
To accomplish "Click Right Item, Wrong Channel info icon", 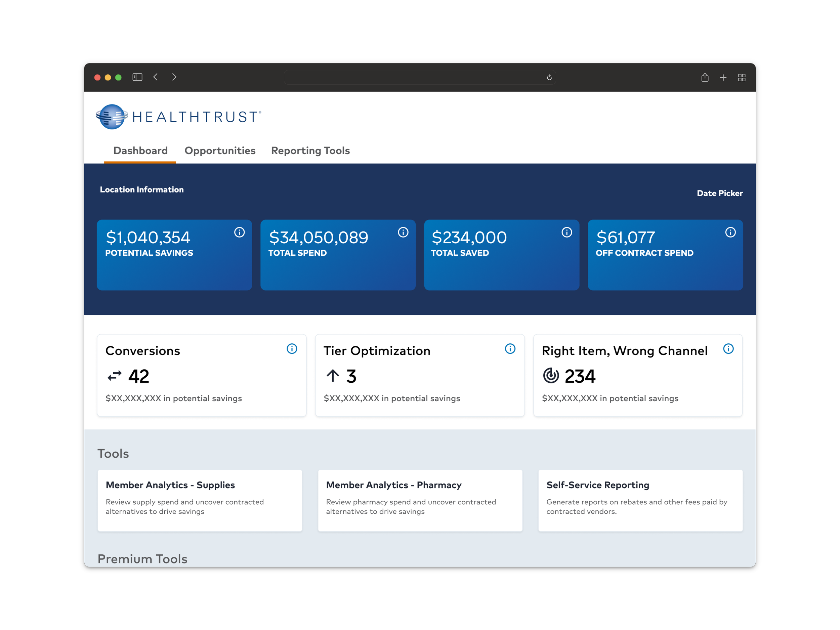I will (x=728, y=349).
